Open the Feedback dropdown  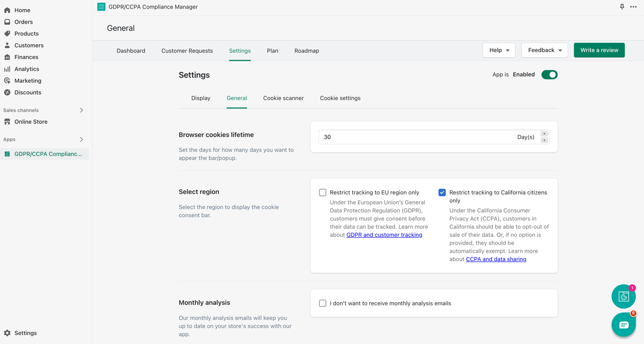[545, 50]
